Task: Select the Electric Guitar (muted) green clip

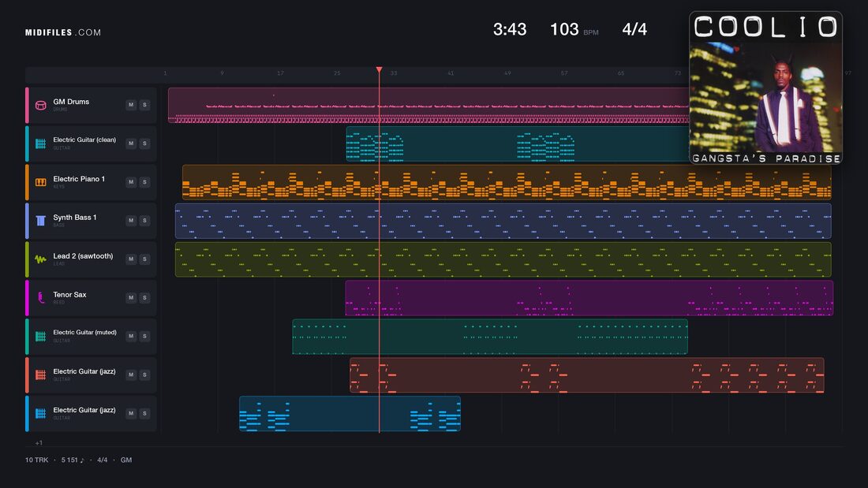Action: click(490, 337)
